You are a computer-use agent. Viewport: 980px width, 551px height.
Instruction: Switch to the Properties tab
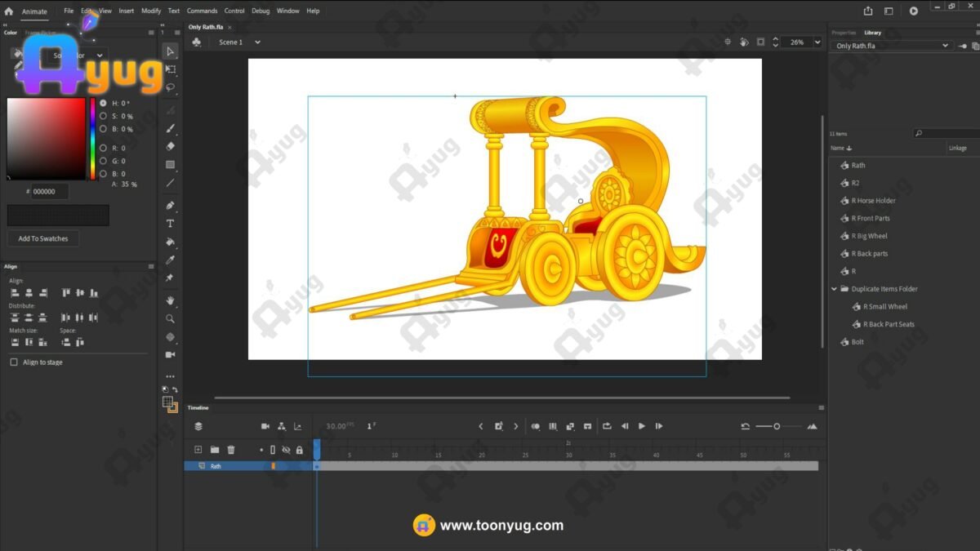(x=844, y=33)
